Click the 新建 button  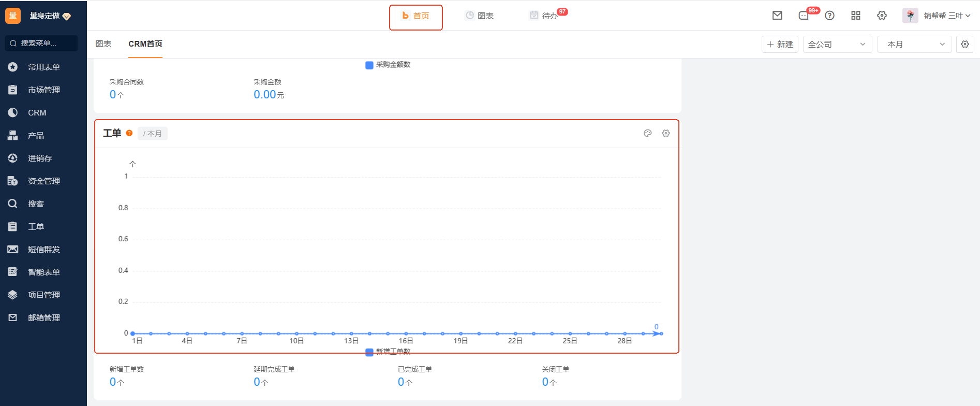[780, 45]
